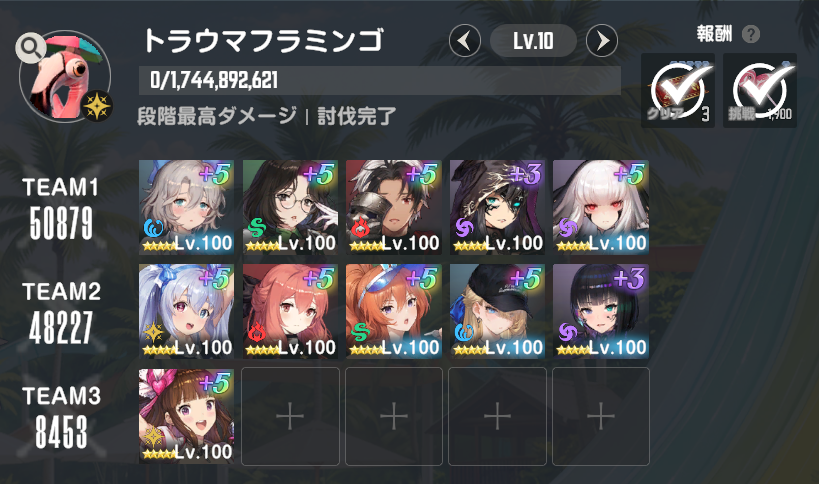The image size is (819, 484).
Task: Select TEAM1 gray-haired water character
Action: click(186, 207)
